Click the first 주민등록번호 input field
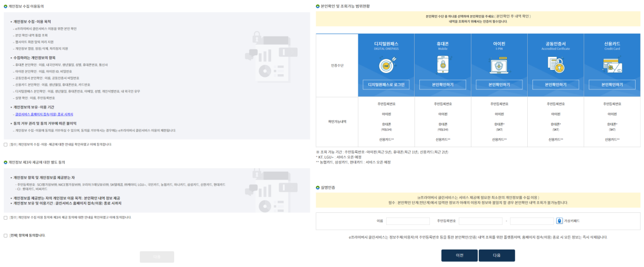 480,221
